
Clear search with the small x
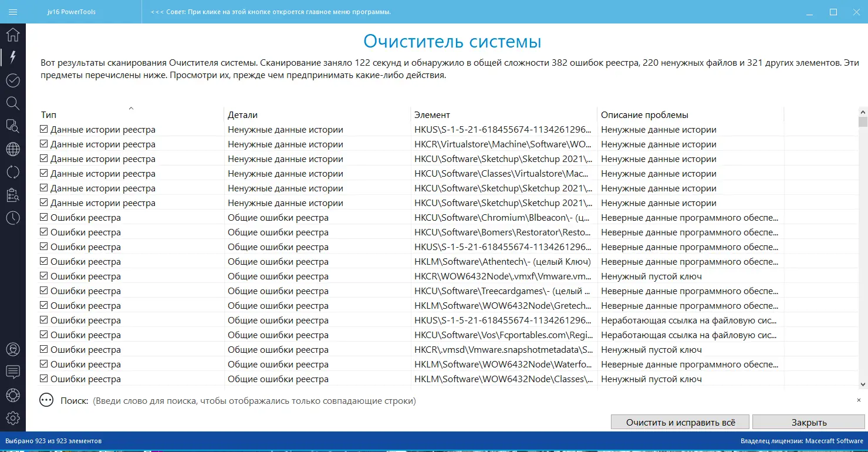click(x=859, y=400)
